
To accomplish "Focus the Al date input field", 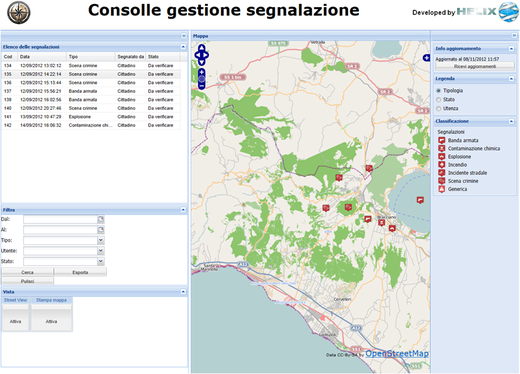I will click(60, 230).
